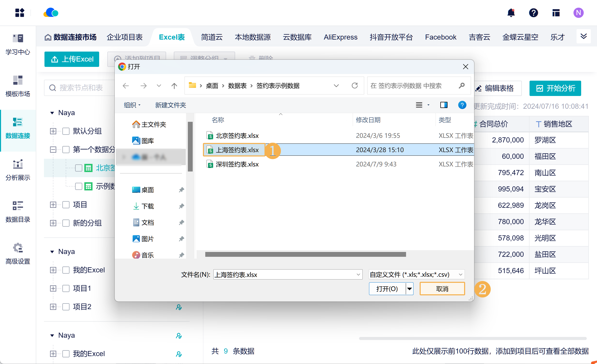Click the 打开(O) button
This screenshot has height=364, width=597.
pyautogui.click(x=387, y=289)
